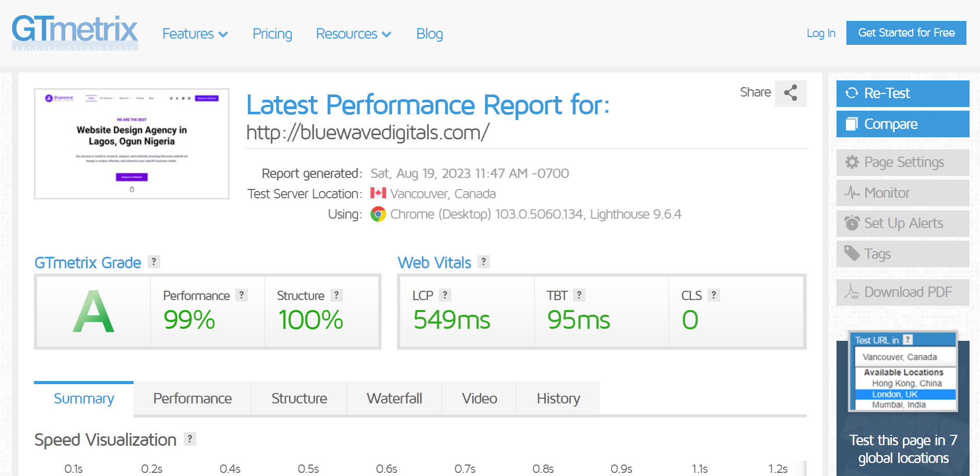The height and width of the screenshot is (476, 980).
Task: Toggle the Speed Visualization help tooltip
Action: pos(190,439)
